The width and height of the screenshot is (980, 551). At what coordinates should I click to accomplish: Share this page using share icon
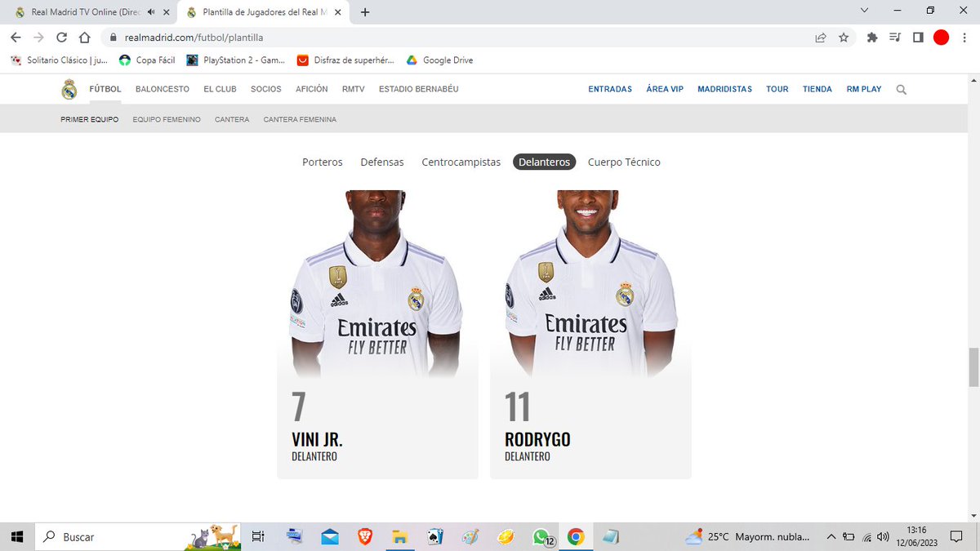point(821,38)
